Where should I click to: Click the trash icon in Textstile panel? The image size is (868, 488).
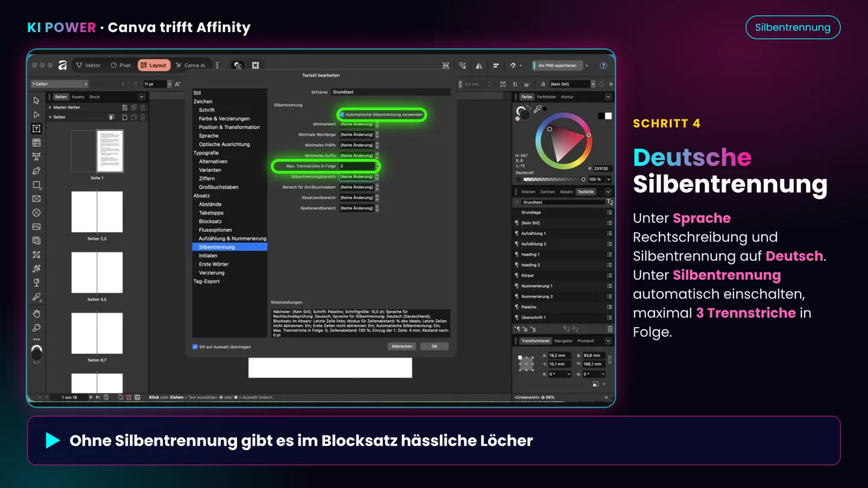pos(609,329)
